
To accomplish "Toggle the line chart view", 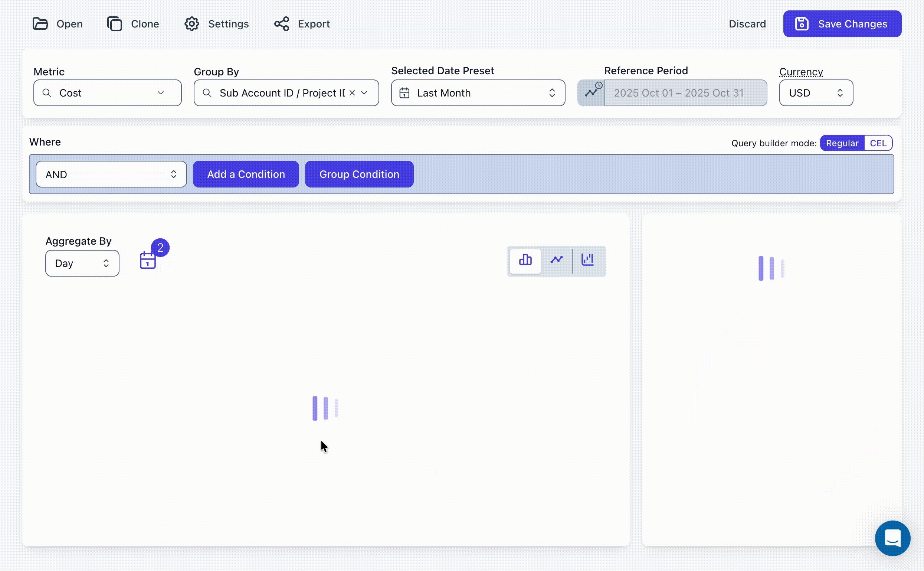I will click(x=557, y=261).
